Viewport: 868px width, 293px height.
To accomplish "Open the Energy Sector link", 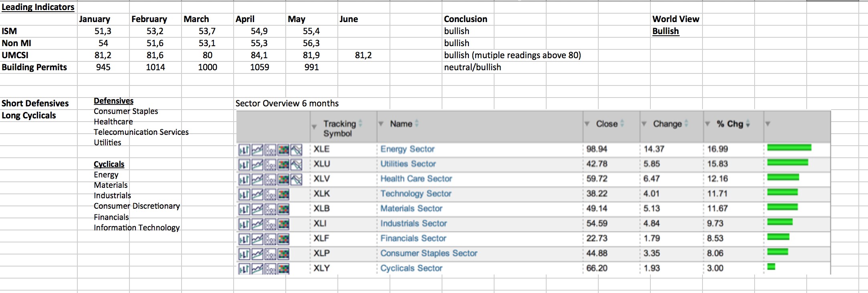I will coord(407,149).
